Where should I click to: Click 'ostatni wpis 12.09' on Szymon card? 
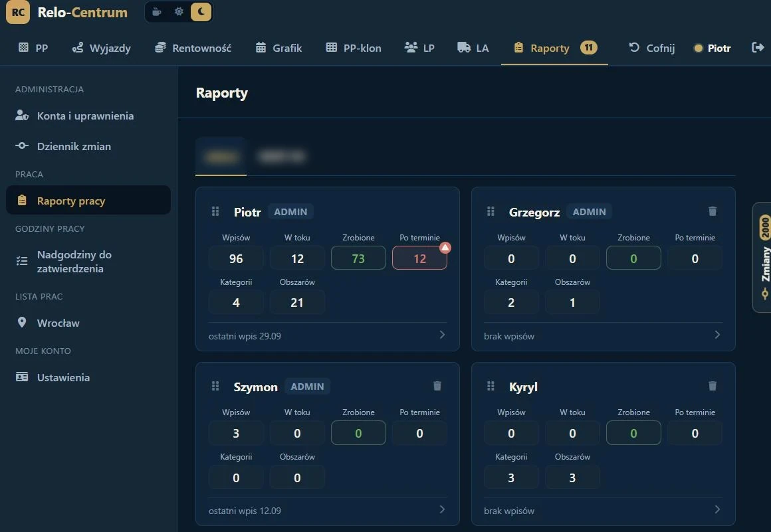pos(245,511)
